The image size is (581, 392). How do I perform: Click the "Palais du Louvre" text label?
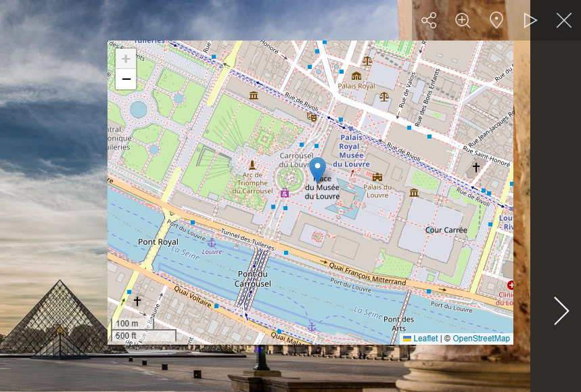click(377, 191)
